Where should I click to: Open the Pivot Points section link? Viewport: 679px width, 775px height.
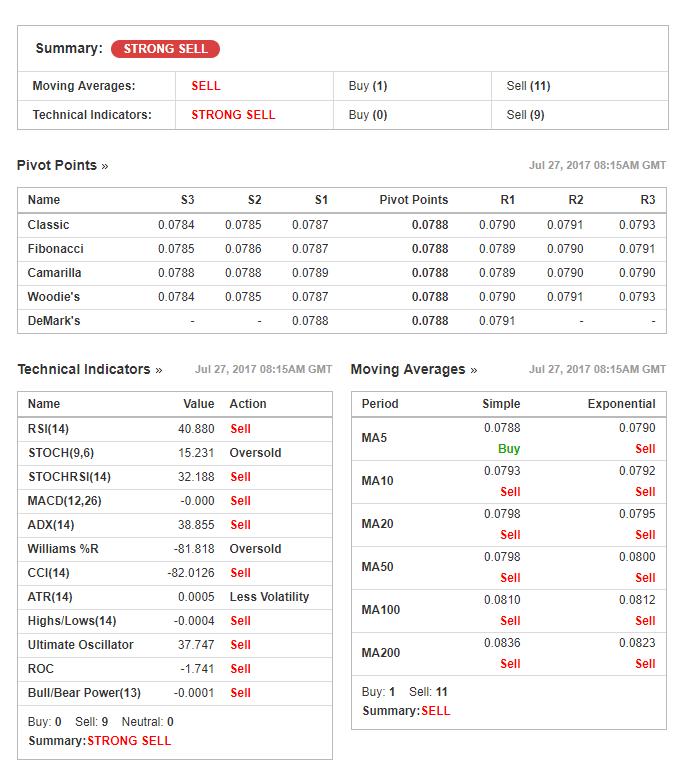coord(62,166)
